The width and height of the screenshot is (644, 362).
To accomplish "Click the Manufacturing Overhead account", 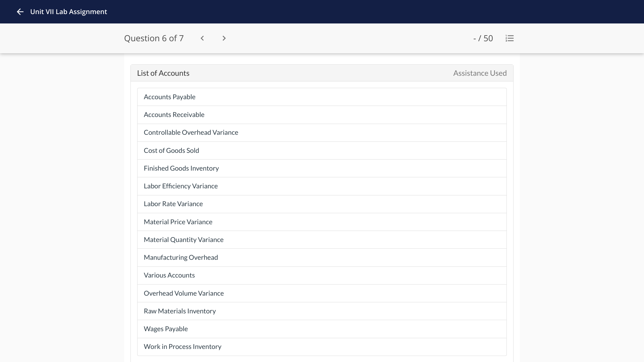I will [181, 257].
